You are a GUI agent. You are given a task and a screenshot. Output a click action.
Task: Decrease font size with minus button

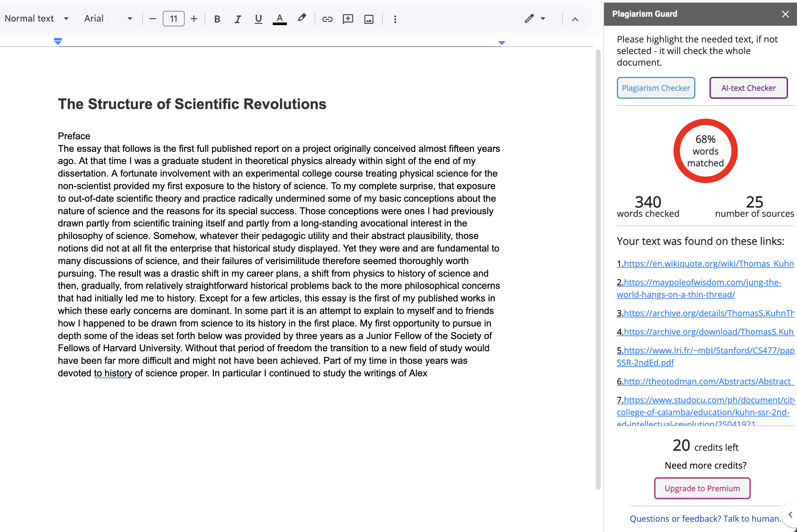click(153, 19)
